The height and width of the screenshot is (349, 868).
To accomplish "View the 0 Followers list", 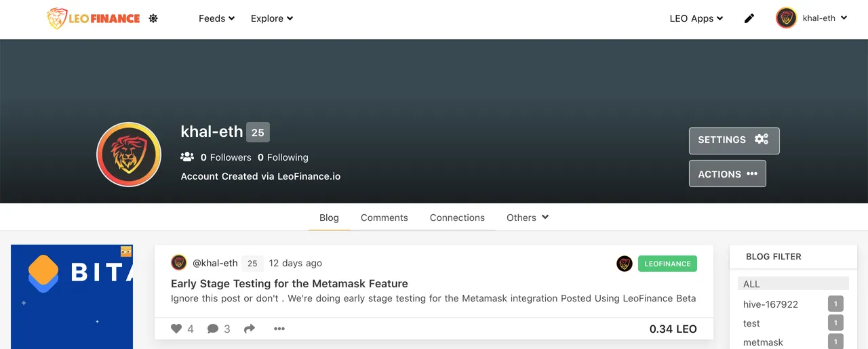I will click(x=226, y=157).
